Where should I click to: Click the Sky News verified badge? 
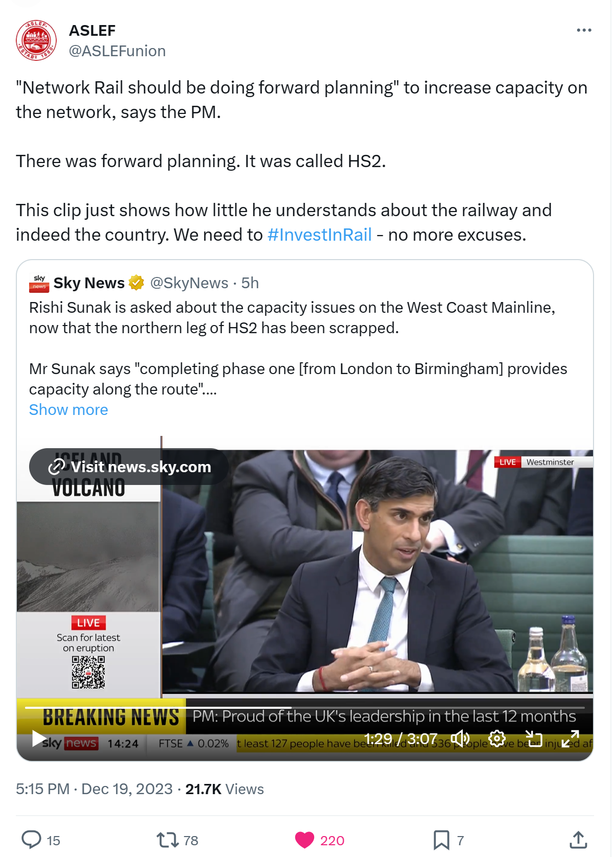point(136,283)
